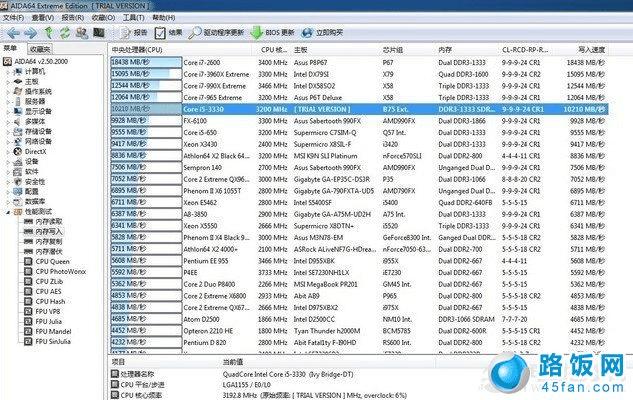Viewport: 633px width, 400px height.
Task: Open the 报告(R) menu
Action: (73, 18)
